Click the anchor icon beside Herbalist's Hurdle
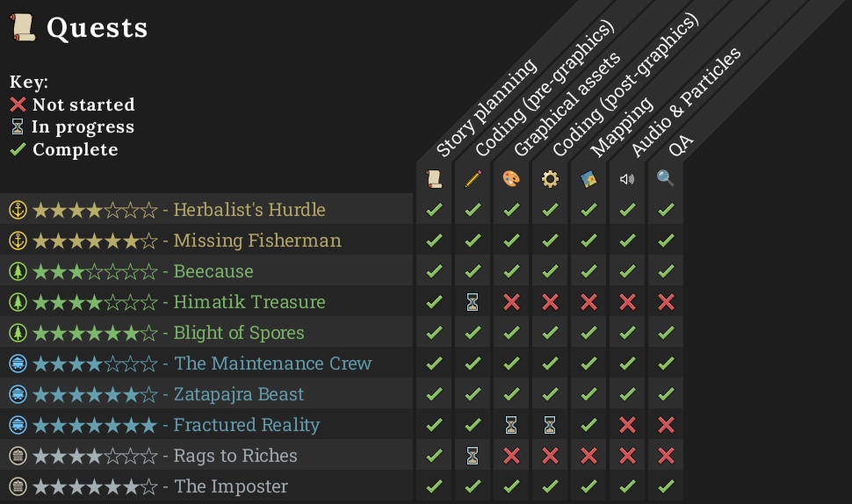Image resolution: width=852 pixels, height=504 pixels. pos(18,210)
